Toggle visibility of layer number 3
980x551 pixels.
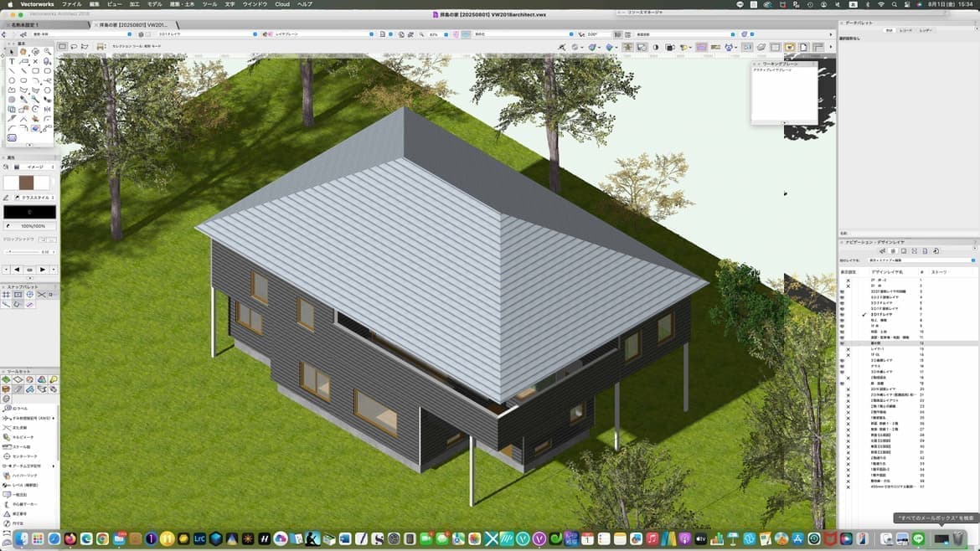click(843, 291)
